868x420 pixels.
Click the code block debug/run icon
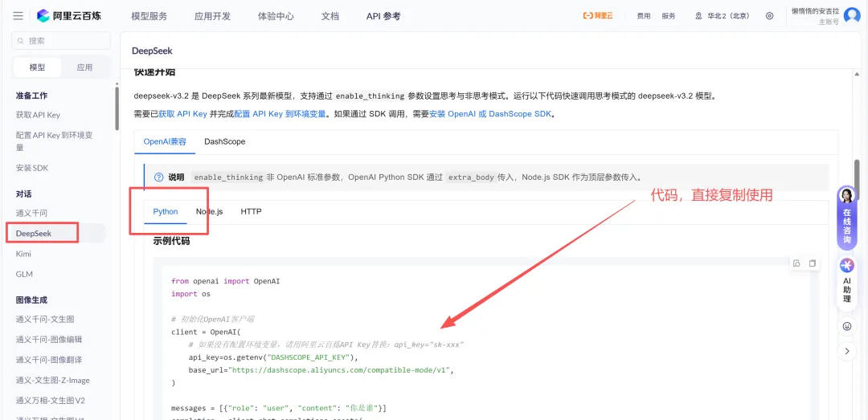click(x=796, y=263)
